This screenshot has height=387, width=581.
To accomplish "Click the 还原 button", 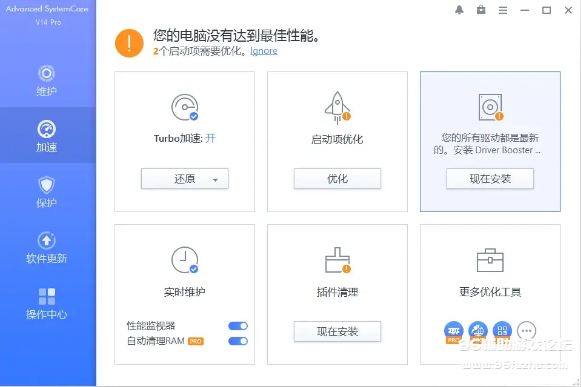I will [185, 179].
